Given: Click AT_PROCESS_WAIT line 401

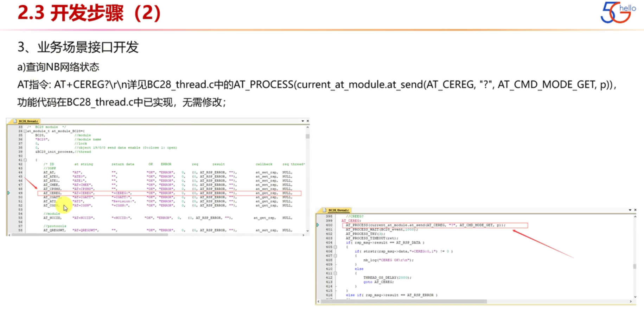Looking at the screenshot, I should pyautogui.click(x=382, y=229).
